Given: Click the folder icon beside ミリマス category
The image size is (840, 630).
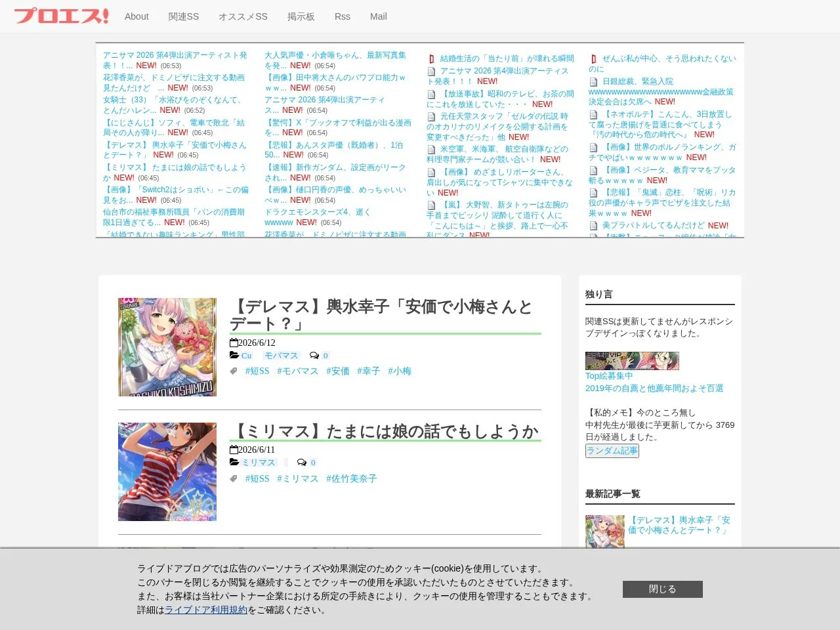Looking at the screenshot, I should 234,463.
